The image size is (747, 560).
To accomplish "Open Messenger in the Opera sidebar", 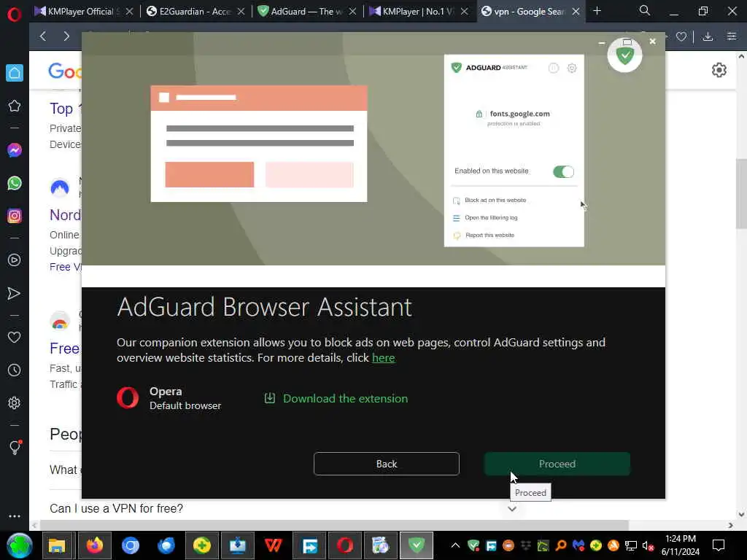I will (x=15, y=150).
